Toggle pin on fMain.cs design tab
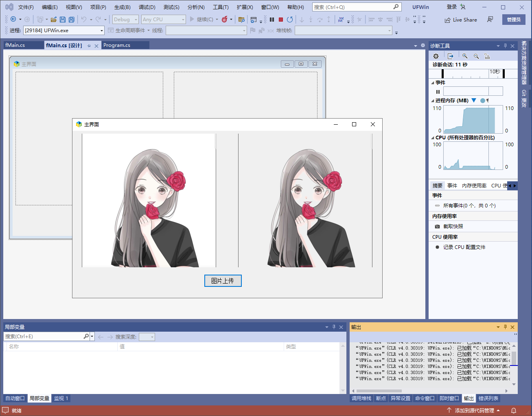Image resolution: width=532 pixels, height=416 pixels. click(89, 46)
